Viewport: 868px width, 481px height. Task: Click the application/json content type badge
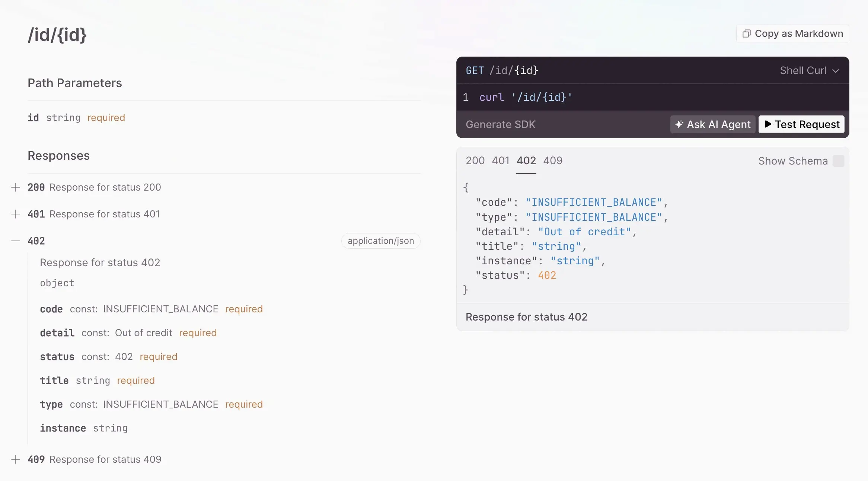point(381,241)
